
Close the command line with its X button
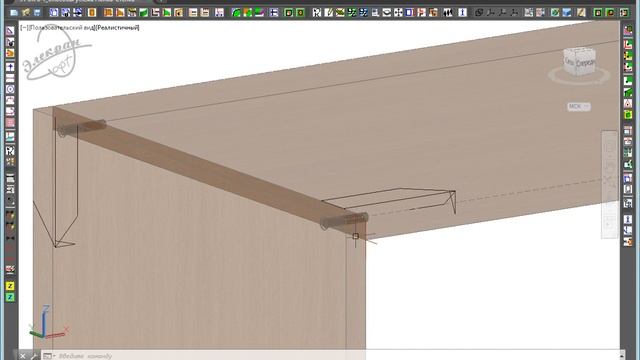pos(23,356)
